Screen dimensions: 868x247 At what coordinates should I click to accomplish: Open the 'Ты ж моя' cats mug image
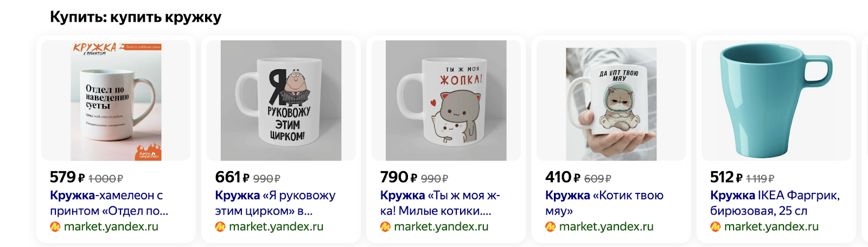[446, 101]
